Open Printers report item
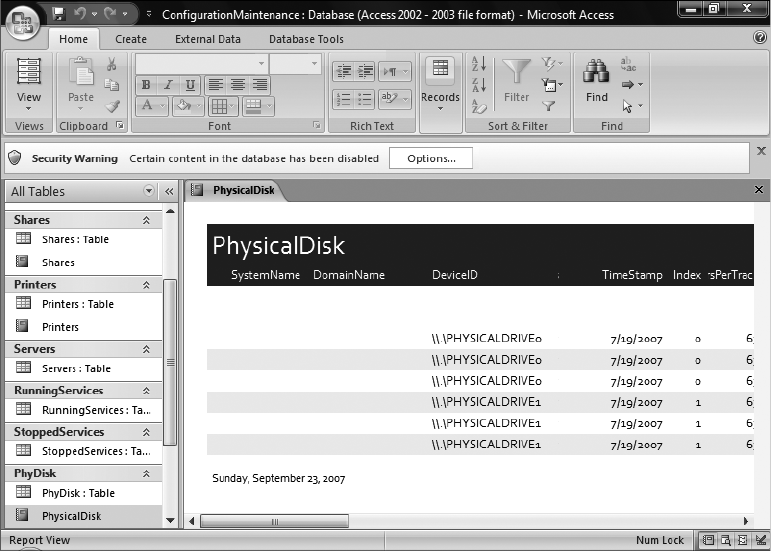Image resolution: width=771 pixels, height=551 pixels. pyautogui.click(x=84, y=327)
